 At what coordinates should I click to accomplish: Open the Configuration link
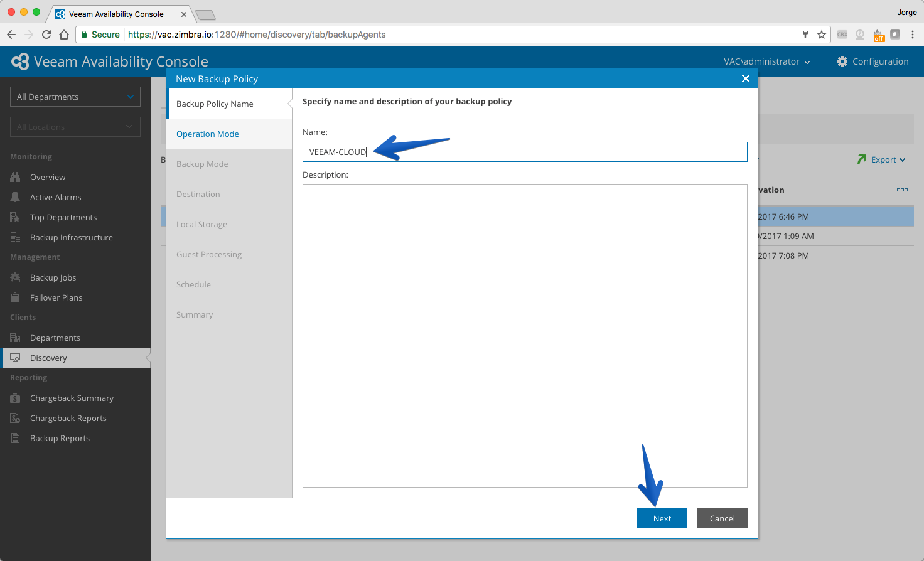pos(881,61)
